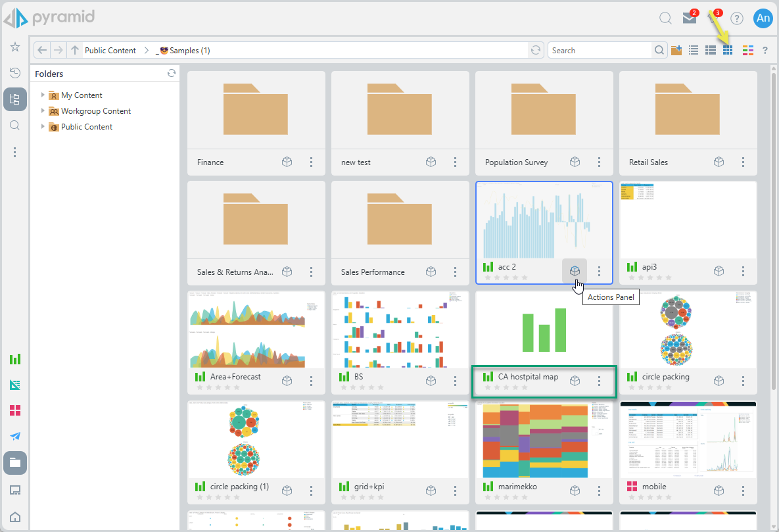The width and height of the screenshot is (779, 532).
Task: Open three-dot menu for marimekko item
Action: pyautogui.click(x=599, y=490)
